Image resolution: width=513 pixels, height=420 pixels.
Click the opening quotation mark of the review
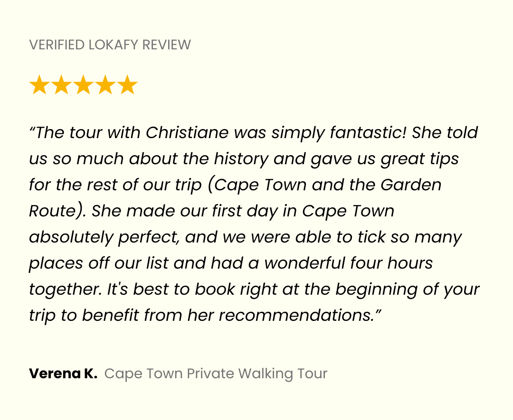[x=32, y=128]
